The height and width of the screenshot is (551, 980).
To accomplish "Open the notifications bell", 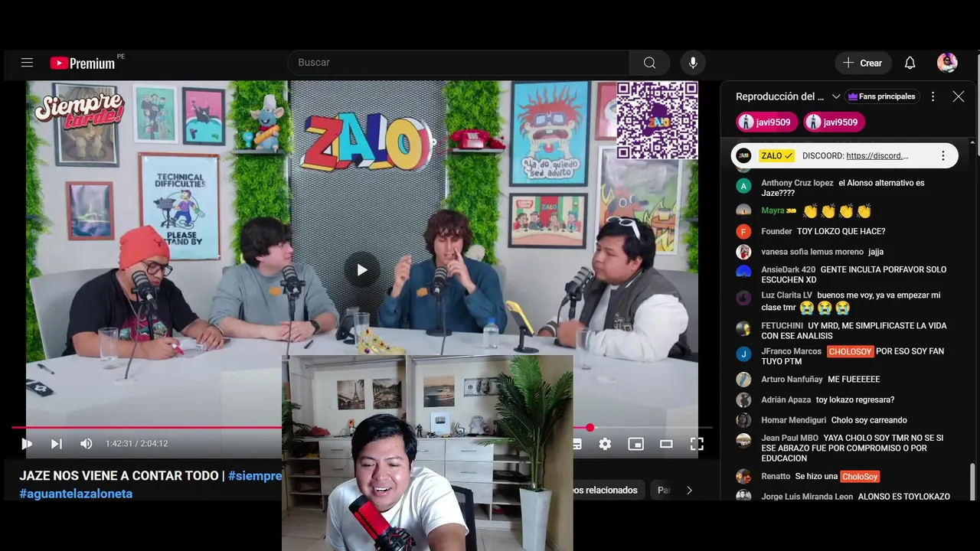I will pyautogui.click(x=910, y=63).
